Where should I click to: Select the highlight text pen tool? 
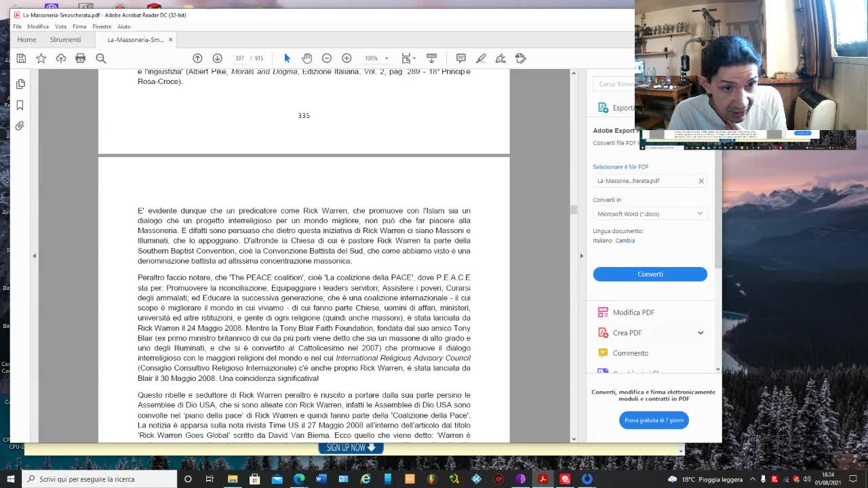(481, 58)
